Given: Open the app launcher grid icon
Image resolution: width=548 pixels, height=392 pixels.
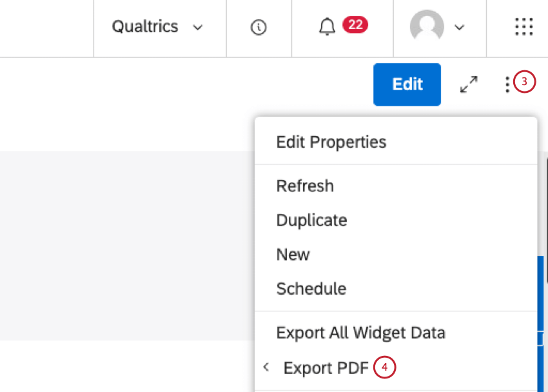Looking at the screenshot, I should pos(524,27).
